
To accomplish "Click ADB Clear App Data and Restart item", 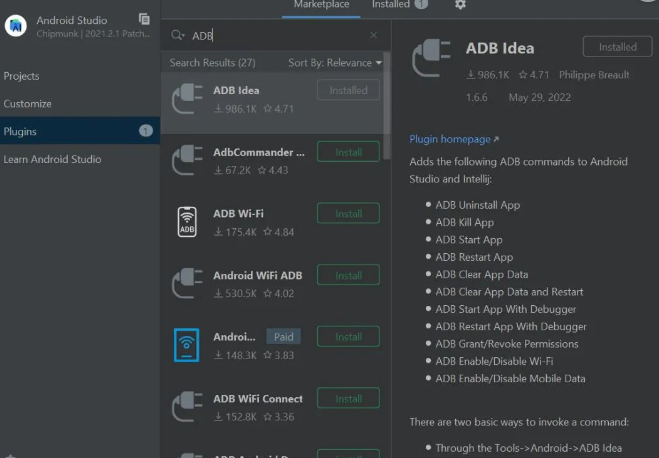I will point(509,292).
